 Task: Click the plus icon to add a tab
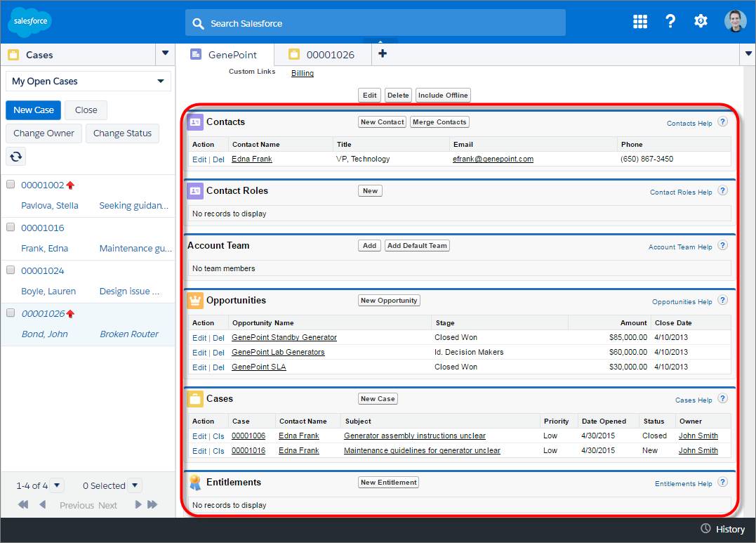pos(383,53)
